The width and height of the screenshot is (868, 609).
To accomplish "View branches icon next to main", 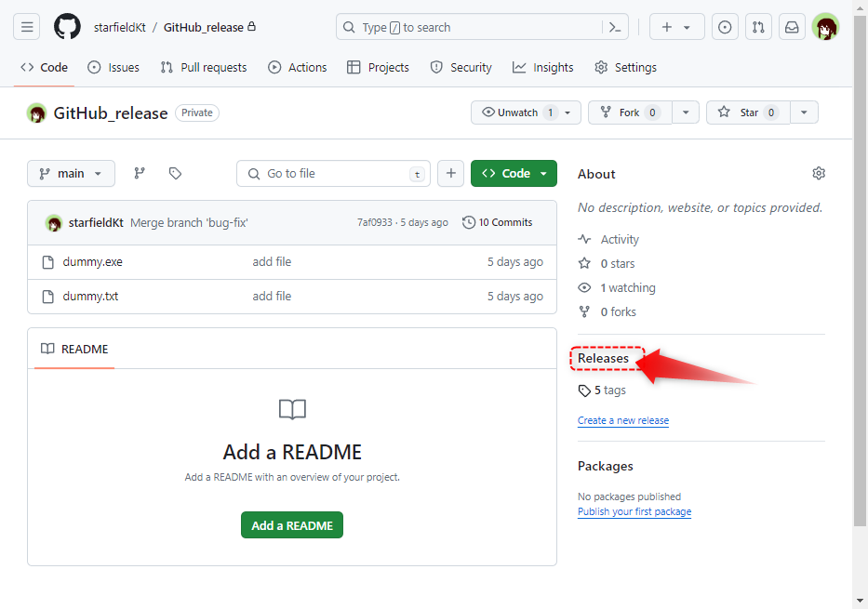I will click(140, 174).
